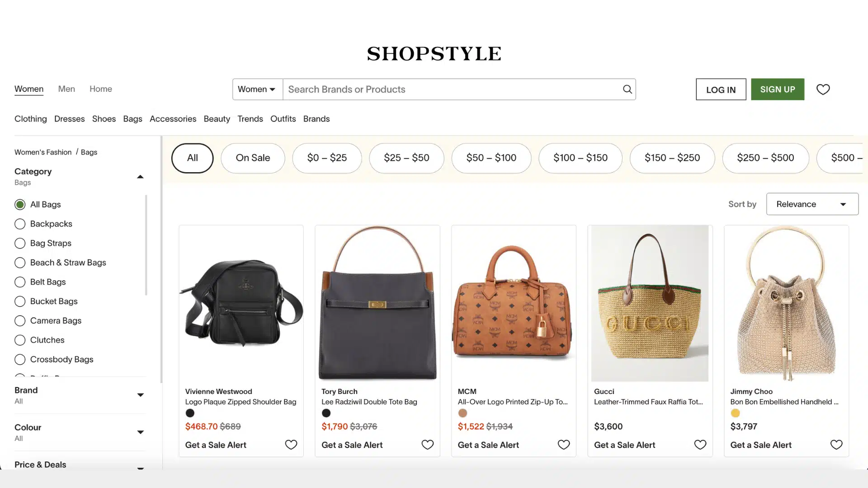Open favorites heart icon in header
Image resolution: width=868 pixels, height=488 pixels.
[x=823, y=89]
